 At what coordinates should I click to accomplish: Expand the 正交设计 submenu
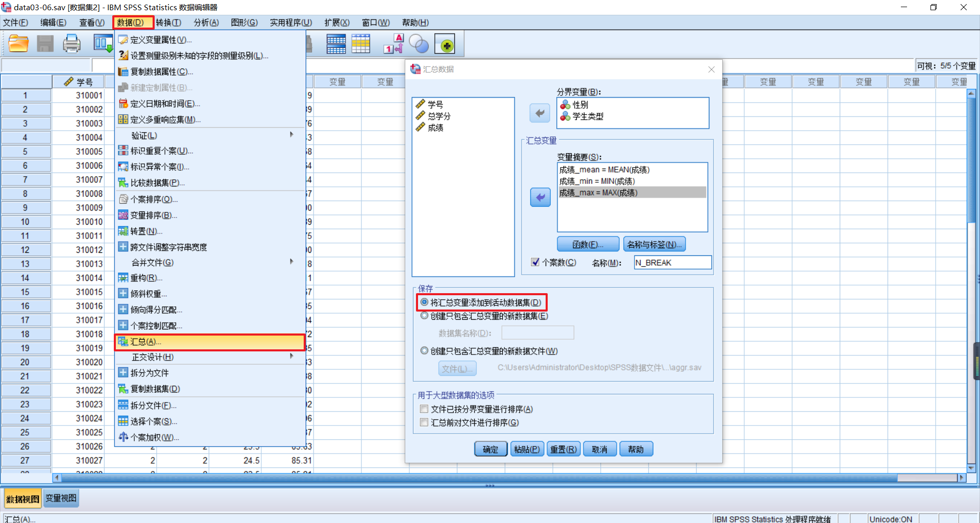coord(210,357)
